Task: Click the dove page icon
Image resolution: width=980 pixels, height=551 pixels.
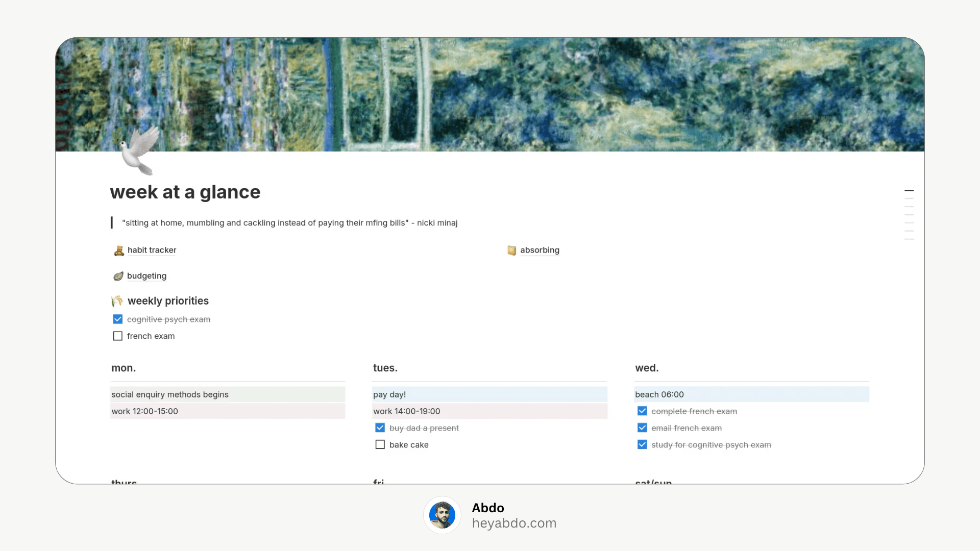Action: pyautogui.click(x=137, y=151)
